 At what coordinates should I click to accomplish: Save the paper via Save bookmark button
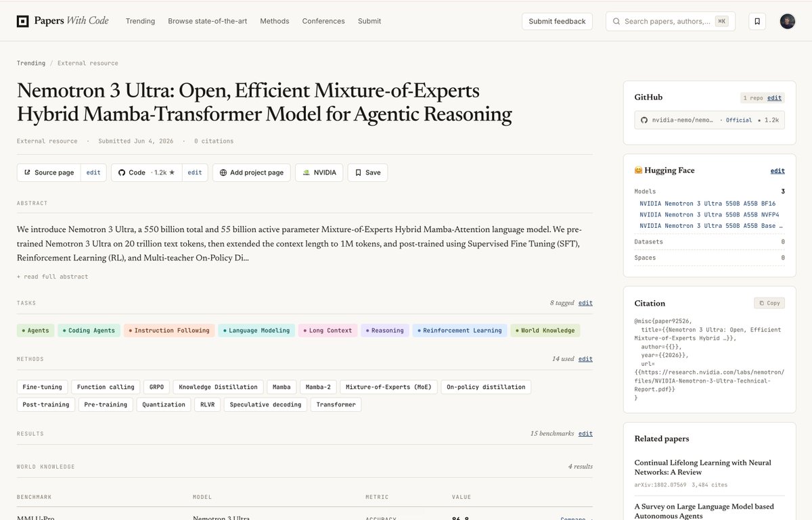coord(367,172)
